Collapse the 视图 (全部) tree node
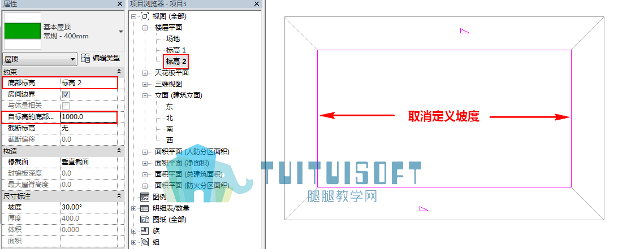 [x=133, y=16]
